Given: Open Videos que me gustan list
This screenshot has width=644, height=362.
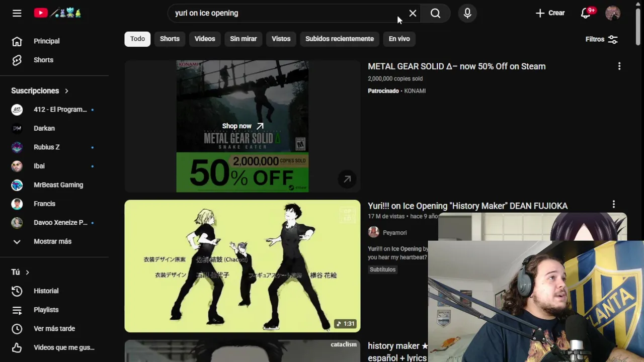Looking at the screenshot, I should click(54, 347).
